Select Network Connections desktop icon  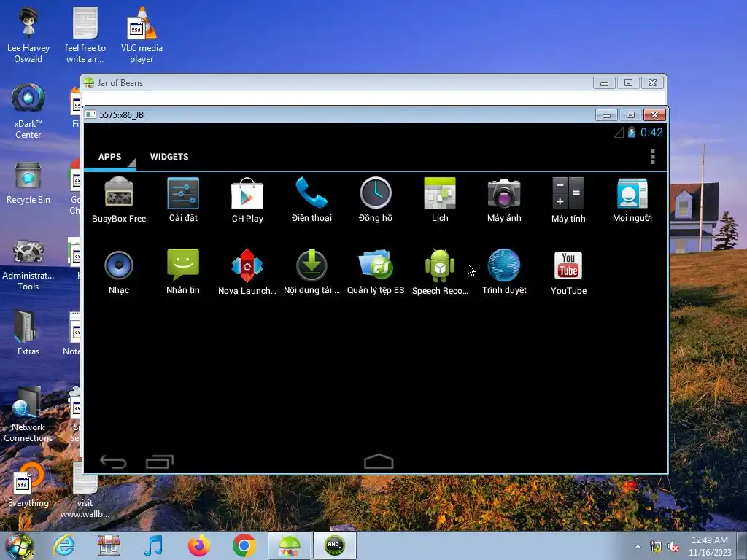(28, 414)
